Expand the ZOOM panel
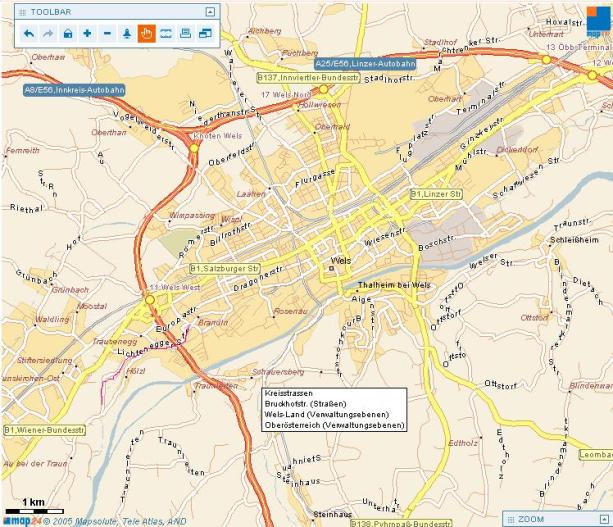Viewport: 613px width, 527px height. tap(604, 519)
